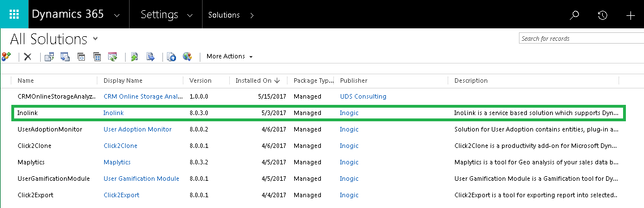Screen dimensions: 644x208
Task: Delete the selected solution with the X icon
Action: point(28,57)
